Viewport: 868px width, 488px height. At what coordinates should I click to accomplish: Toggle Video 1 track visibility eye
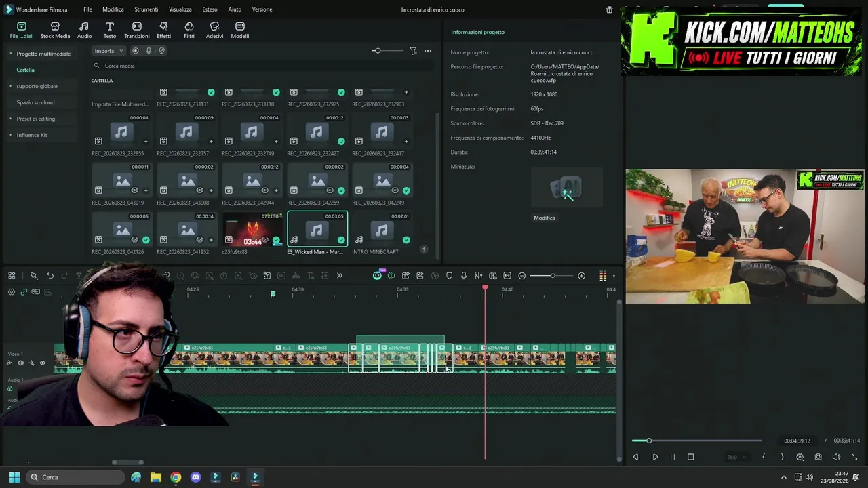(42, 363)
